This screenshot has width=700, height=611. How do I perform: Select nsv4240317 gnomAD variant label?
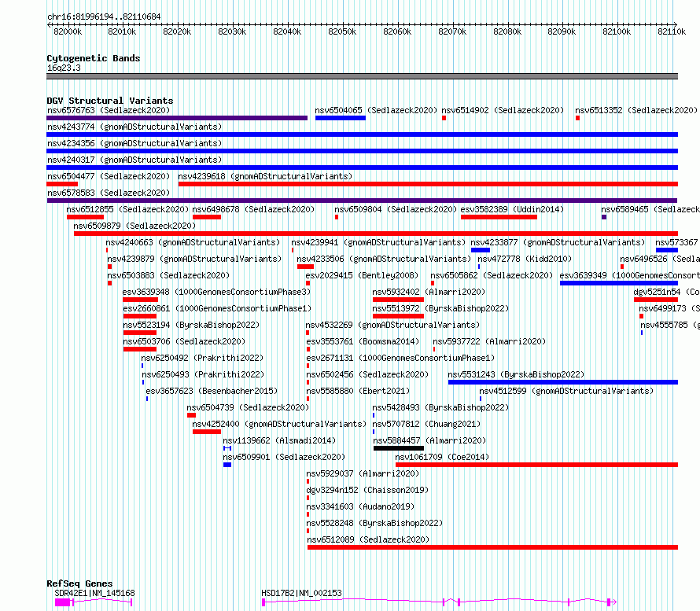(x=134, y=160)
